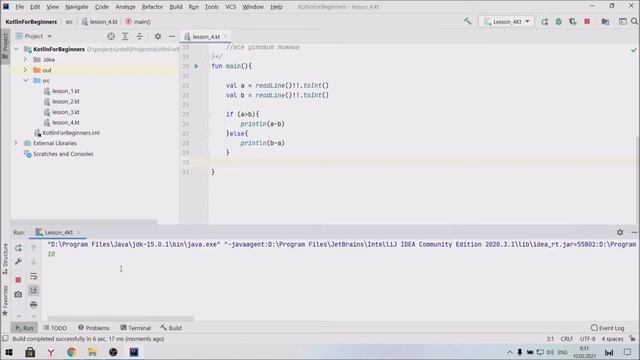Click the run gutter arrow beside fun main
Screen dimensions: 640x360
click(x=196, y=66)
